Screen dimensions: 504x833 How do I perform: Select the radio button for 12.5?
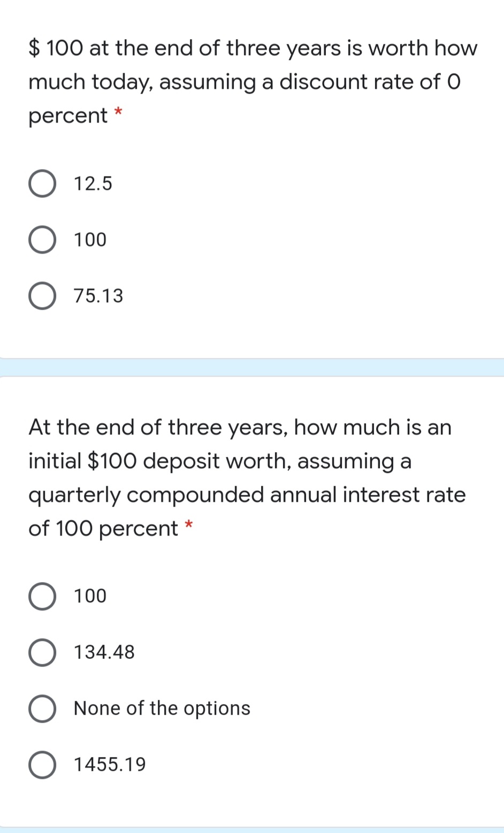tap(43, 184)
